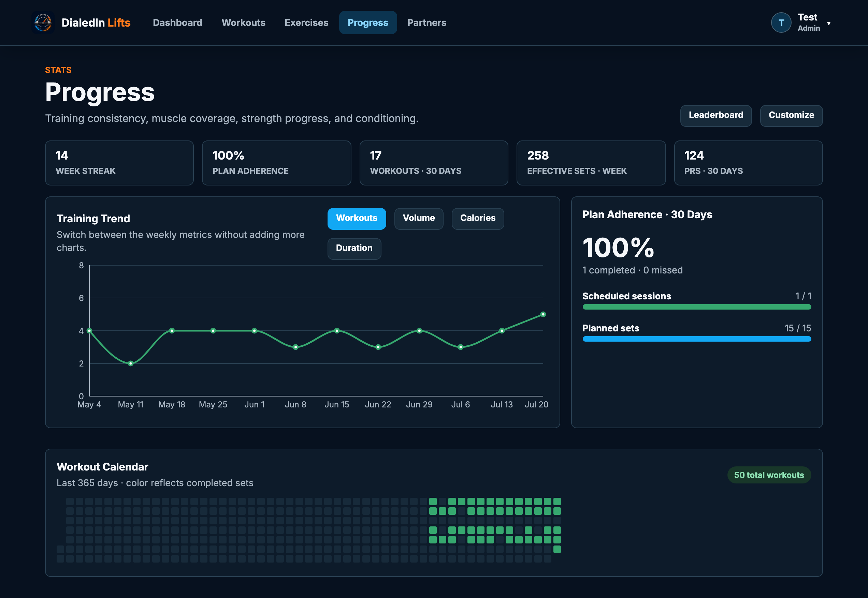
Task: Click the large '100%' adherence figure
Action: [x=618, y=247]
